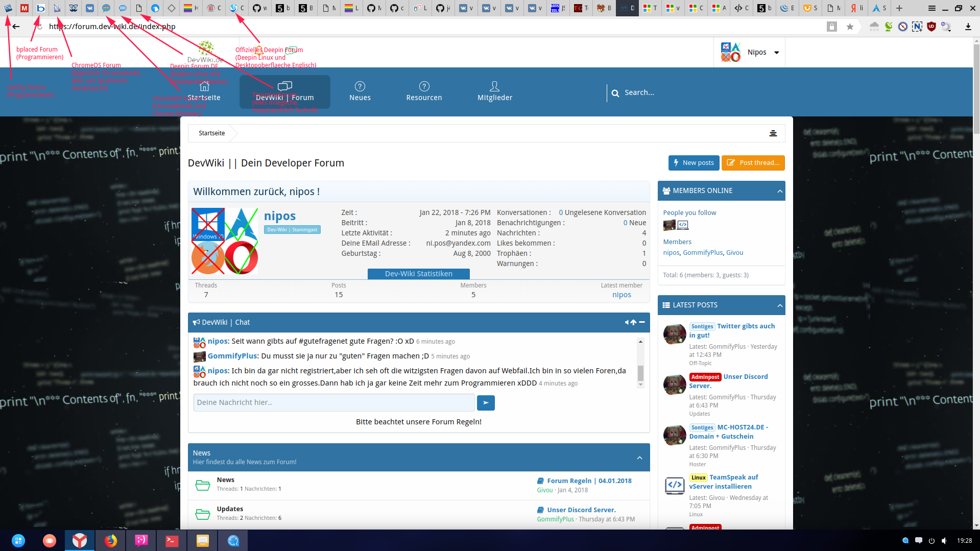
Task: Click the browser downloads arrow icon
Action: point(968,27)
